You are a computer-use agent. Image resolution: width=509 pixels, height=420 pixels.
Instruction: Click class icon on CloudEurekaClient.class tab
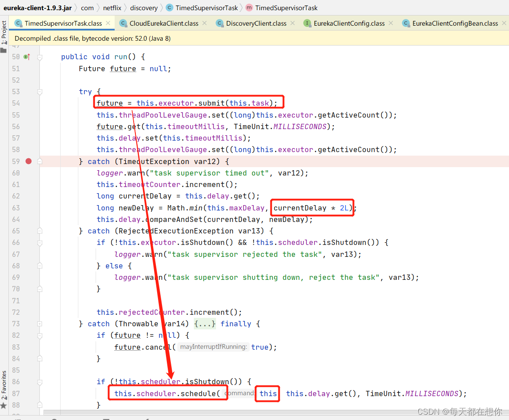(x=123, y=23)
